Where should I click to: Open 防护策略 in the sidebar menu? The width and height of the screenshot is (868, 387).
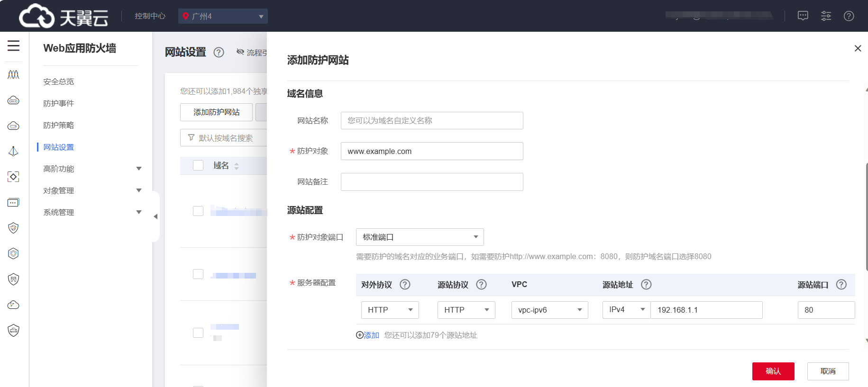(x=59, y=125)
